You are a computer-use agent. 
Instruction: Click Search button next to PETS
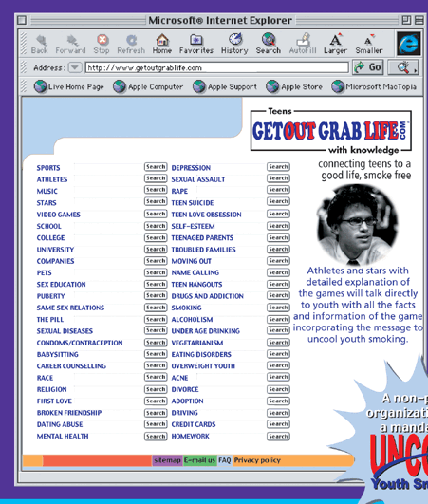coord(156,272)
